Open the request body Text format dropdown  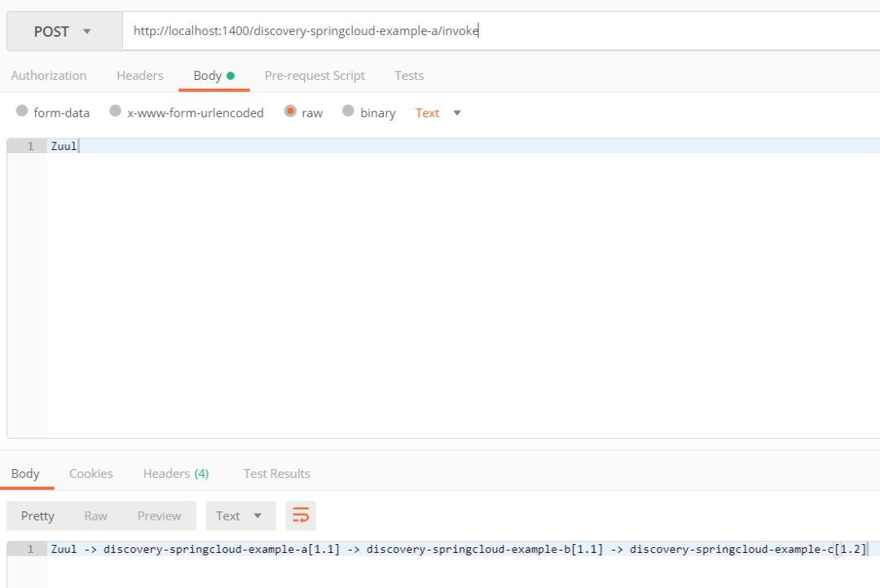[x=438, y=112]
